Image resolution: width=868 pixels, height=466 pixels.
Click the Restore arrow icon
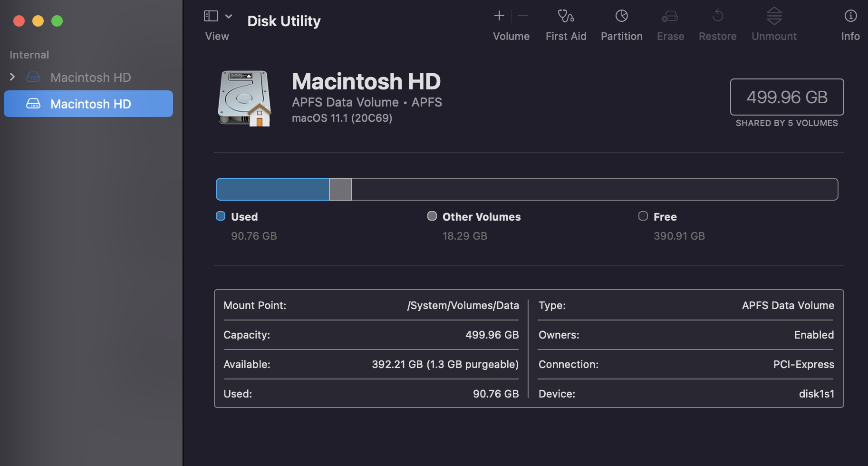[x=717, y=16]
